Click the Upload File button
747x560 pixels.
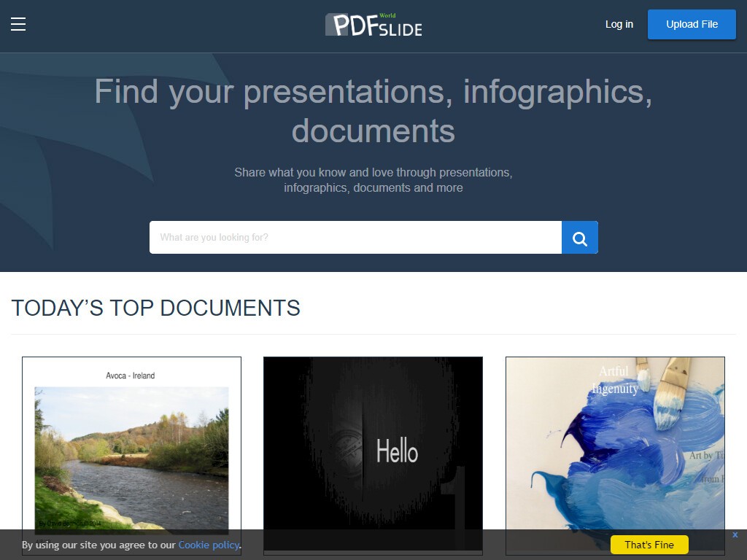[692, 24]
